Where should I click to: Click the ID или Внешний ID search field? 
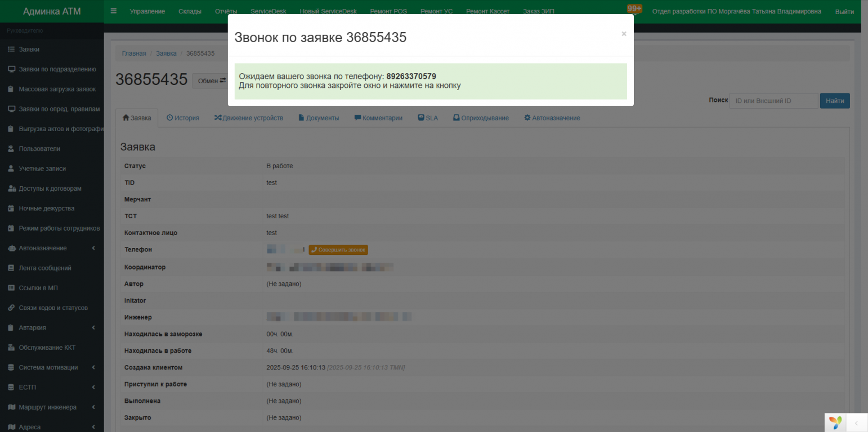point(773,101)
